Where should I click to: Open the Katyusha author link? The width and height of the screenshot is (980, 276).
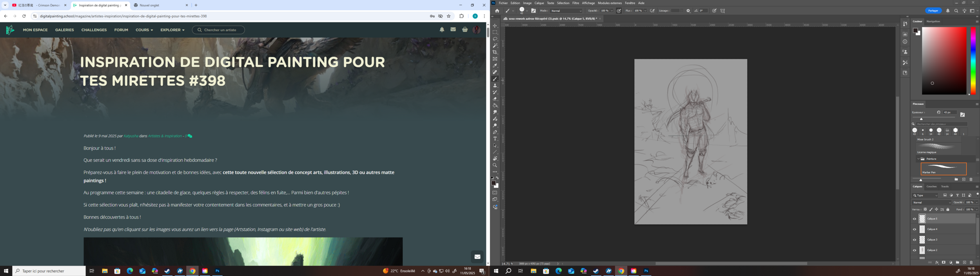131,136
